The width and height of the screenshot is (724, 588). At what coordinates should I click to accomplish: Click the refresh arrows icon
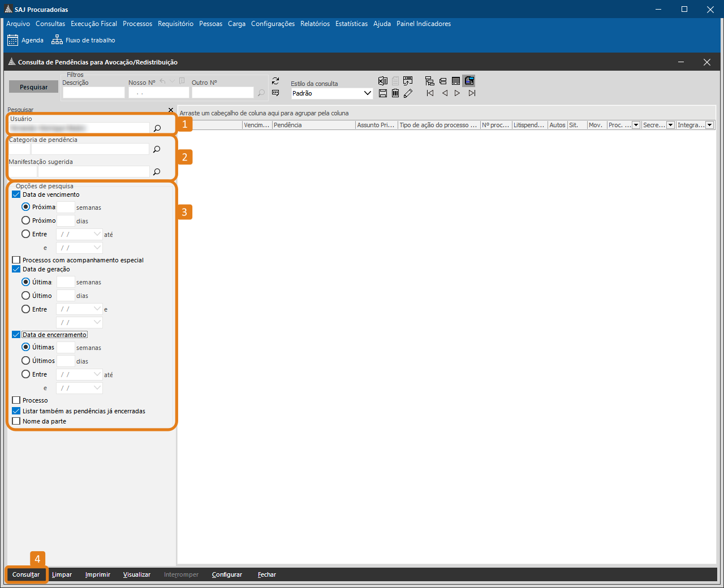click(275, 81)
